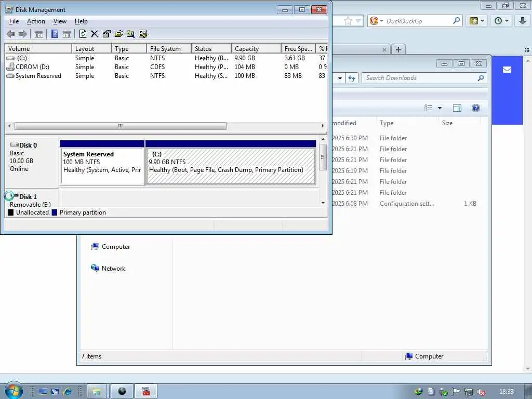The height and width of the screenshot is (399, 532).
Task: Sort by the Capacity column header
Action: click(256, 48)
